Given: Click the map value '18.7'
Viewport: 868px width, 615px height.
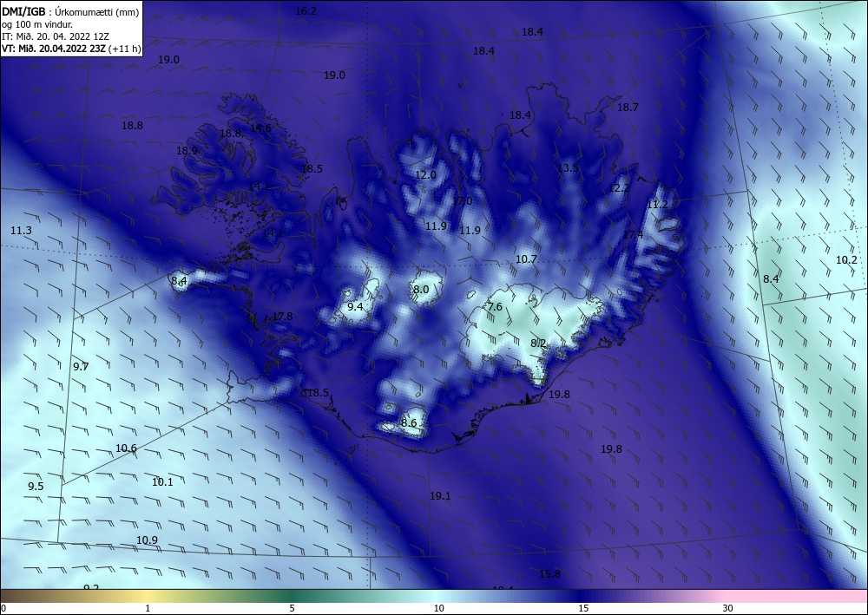Looking at the screenshot, I should click(x=628, y=108).
